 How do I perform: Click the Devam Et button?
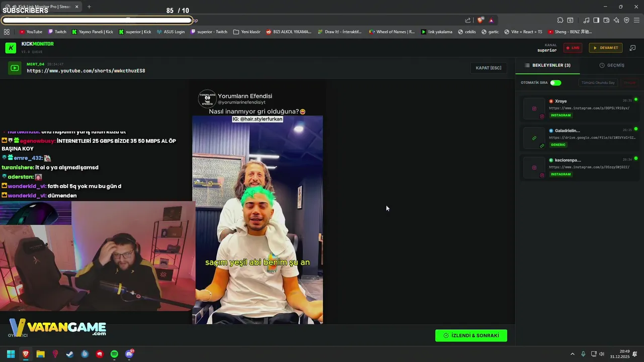pos(606,48)
